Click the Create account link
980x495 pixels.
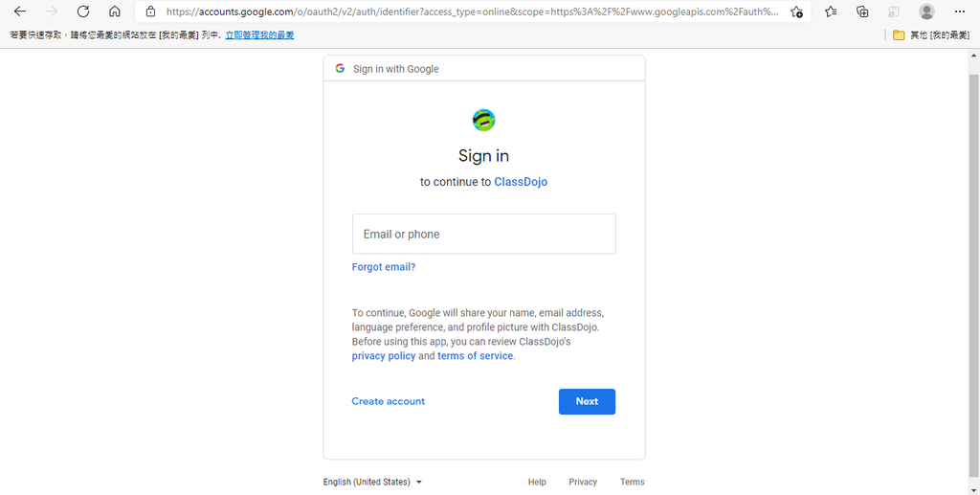[x=389, y=401]
